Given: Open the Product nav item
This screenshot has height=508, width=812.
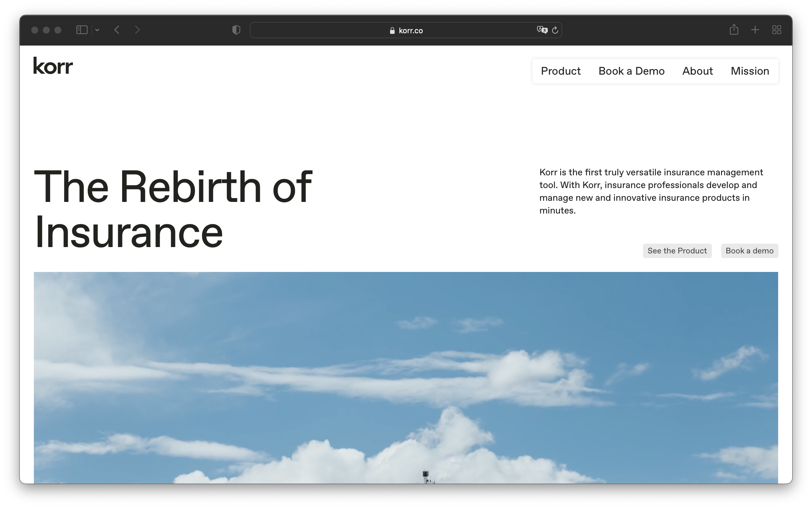Looking at the screenshot, I should [x=561, y=71].
